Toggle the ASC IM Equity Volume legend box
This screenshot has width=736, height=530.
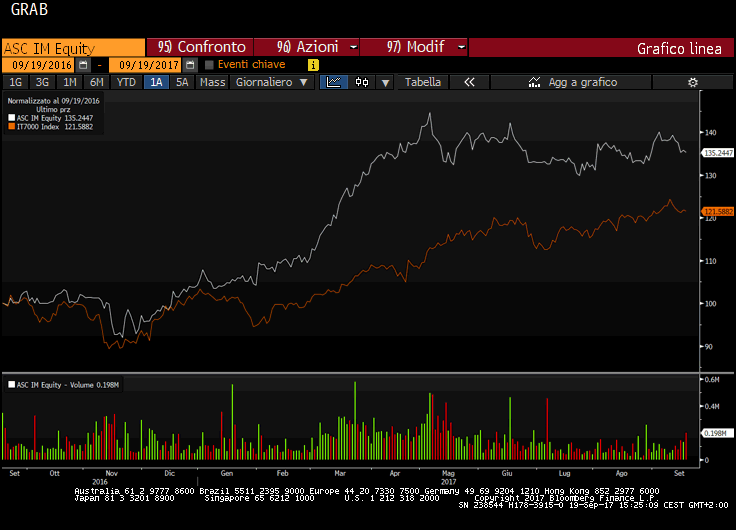point(12,384)
